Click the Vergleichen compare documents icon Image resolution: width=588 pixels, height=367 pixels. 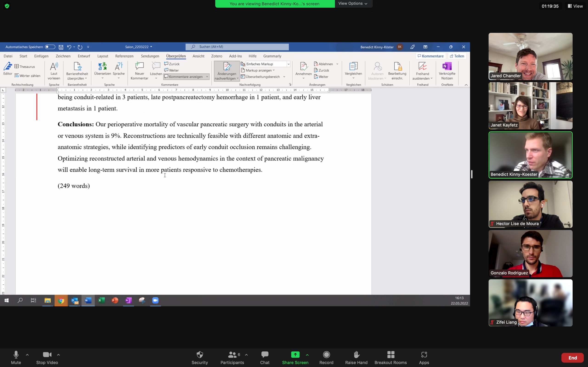(353, 66)
